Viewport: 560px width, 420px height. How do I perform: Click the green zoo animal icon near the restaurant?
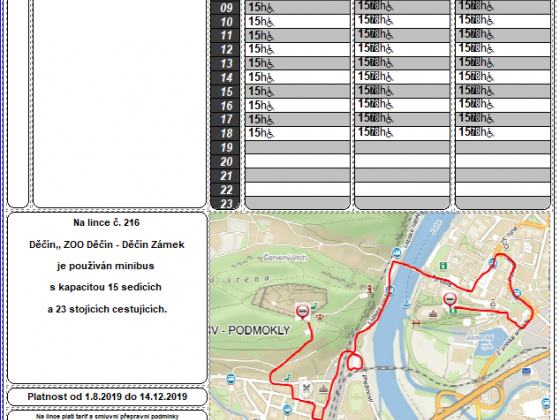(287, 378)
